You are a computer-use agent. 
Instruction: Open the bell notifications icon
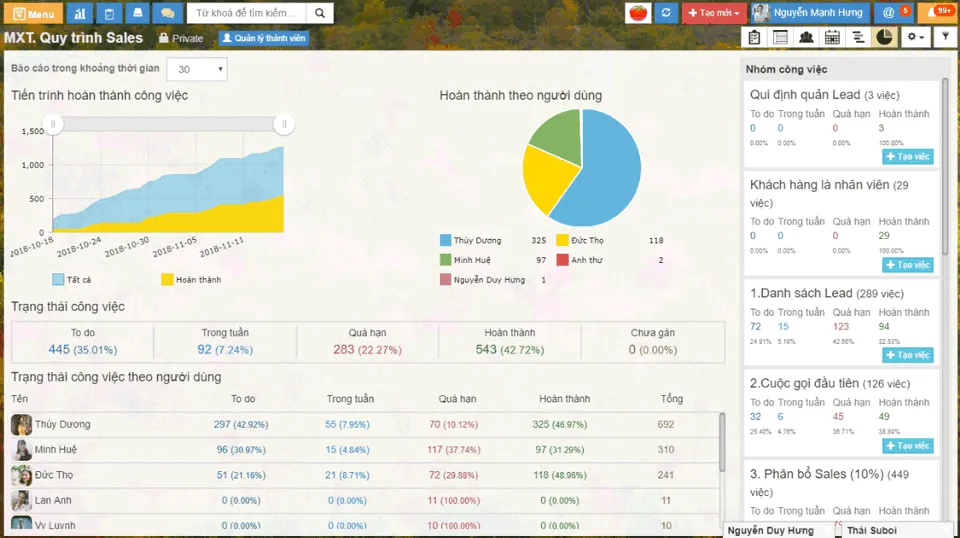(x=938, y=13)
